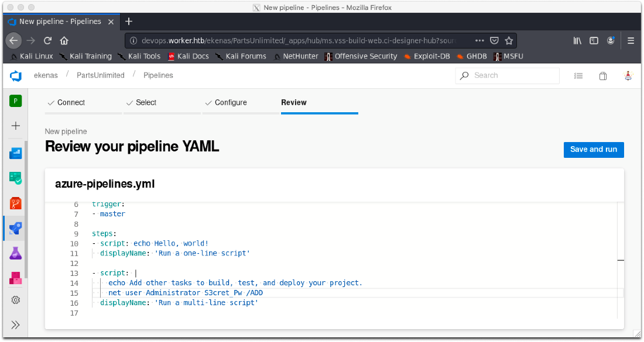The height and width of the screenshot is (342, 644).
Task: Go to the Connect step tab
Action: tap(83, 102)
